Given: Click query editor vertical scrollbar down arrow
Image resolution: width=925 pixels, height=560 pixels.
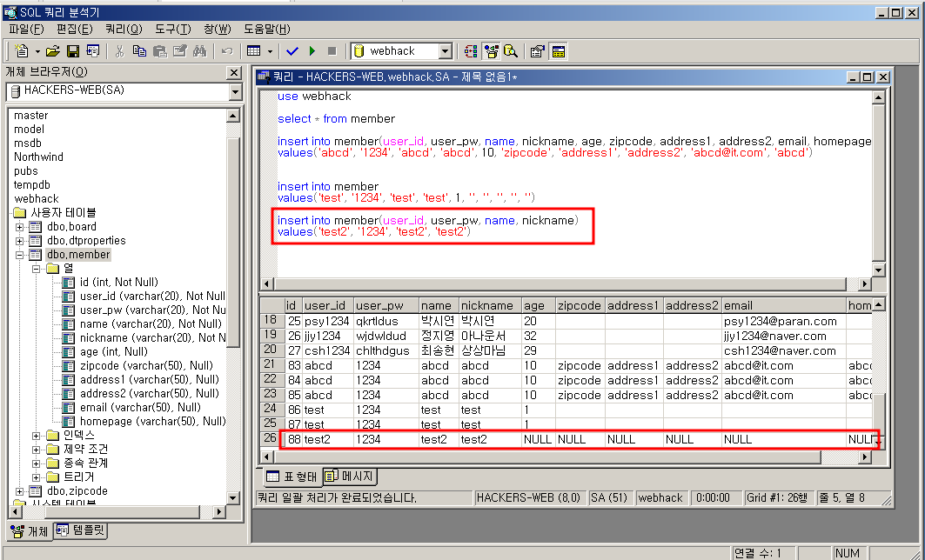Looking at the screenshot, I should (878, 270).
